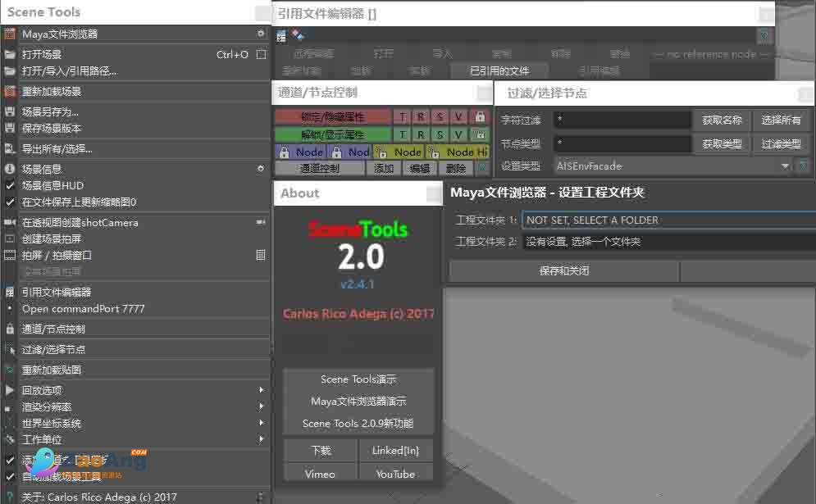Toggle red V attribute in 锁定/隐藏属性 row

[458, 117]
